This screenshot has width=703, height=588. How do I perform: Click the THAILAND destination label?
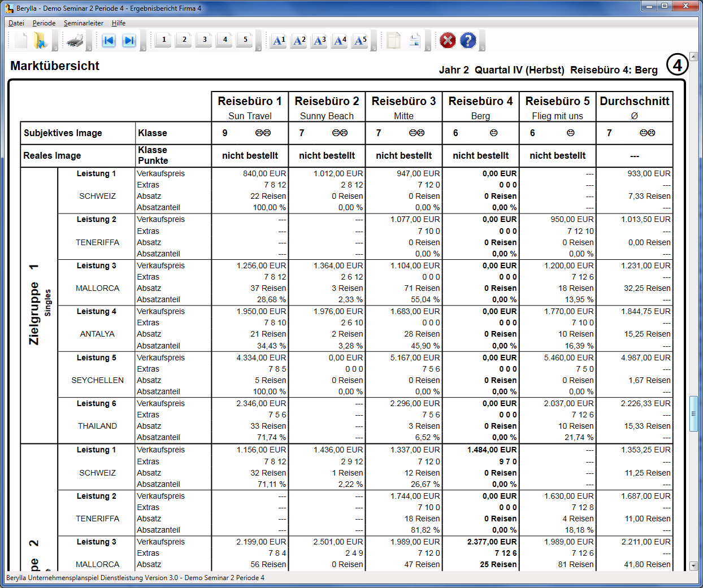pos(97,426)
